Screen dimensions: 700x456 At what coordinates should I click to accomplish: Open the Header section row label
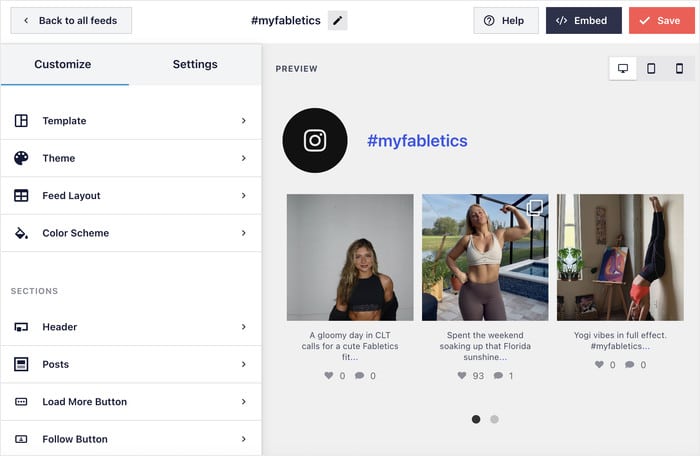click(x=60, y=327)
